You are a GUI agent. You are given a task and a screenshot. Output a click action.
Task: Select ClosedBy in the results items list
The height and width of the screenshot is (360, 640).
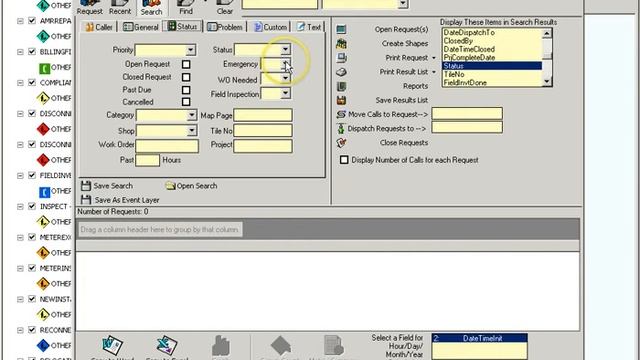click(x=492, y=41)
